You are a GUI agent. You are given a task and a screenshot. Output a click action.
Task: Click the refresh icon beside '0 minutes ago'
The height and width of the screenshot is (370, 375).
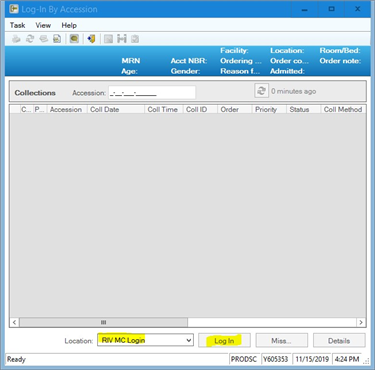(262, 91)
